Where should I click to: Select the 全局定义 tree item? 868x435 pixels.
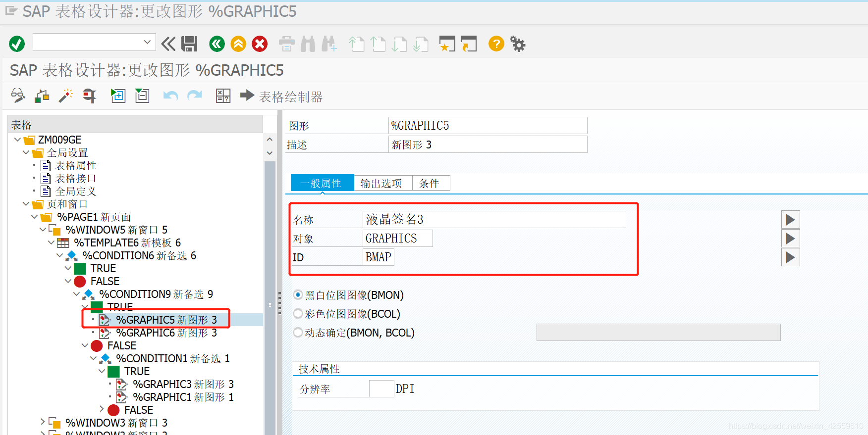tap(75, 191)
